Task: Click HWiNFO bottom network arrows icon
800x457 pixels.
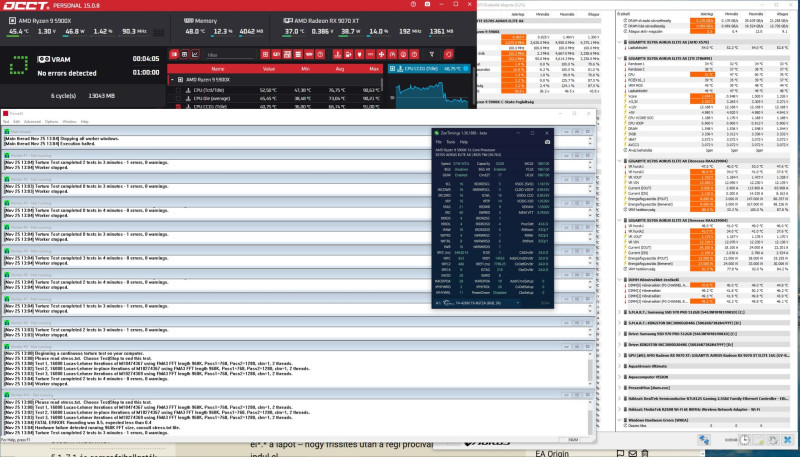Action: pos(704,440)
